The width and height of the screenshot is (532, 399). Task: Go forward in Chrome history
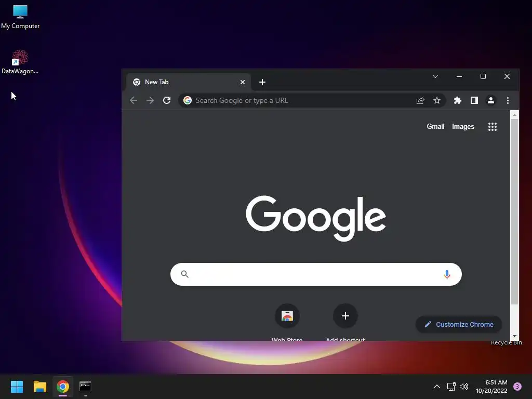coord(150,100)
